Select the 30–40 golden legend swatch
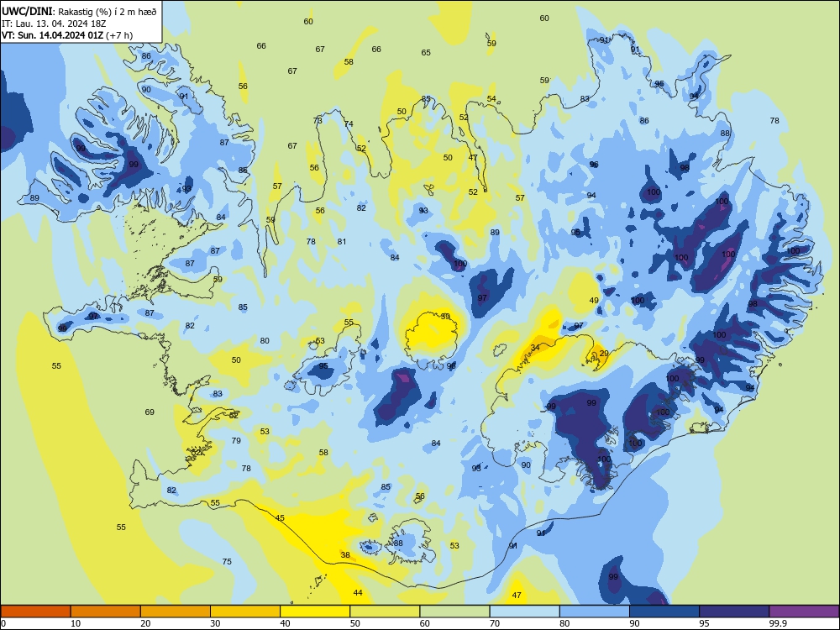 click(245, 612)
